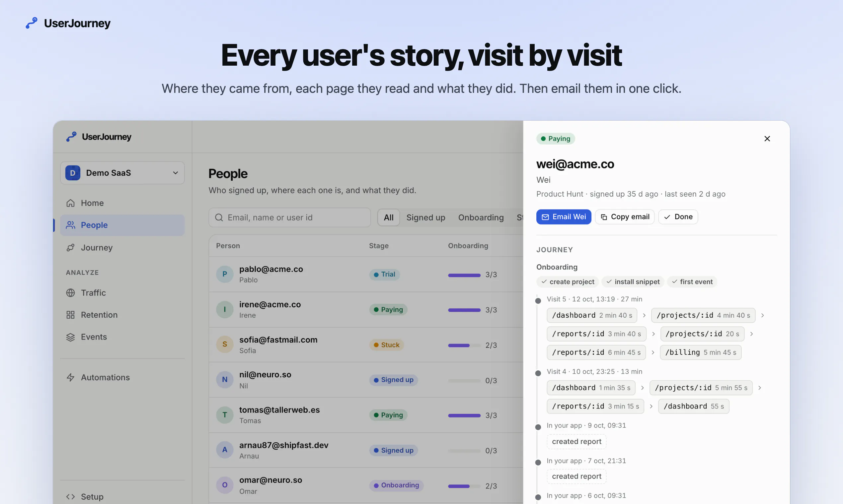This screenshot has width=843, height=504.
Task: Focus the Email, name or user id search field
Action: pyautogui.click(x=290, y=218)
